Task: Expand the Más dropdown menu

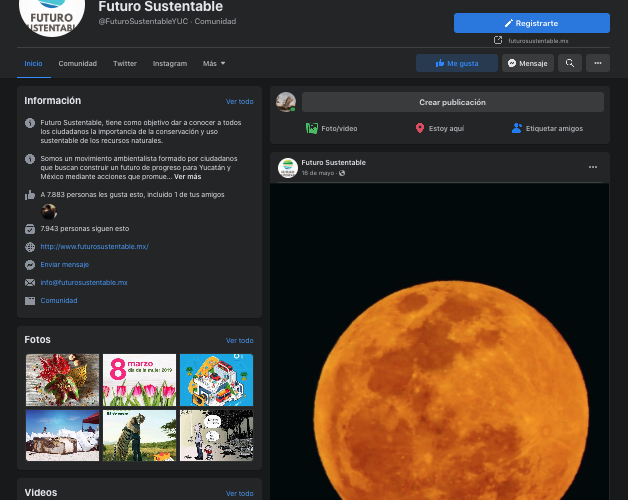Action: pos(214,64)
